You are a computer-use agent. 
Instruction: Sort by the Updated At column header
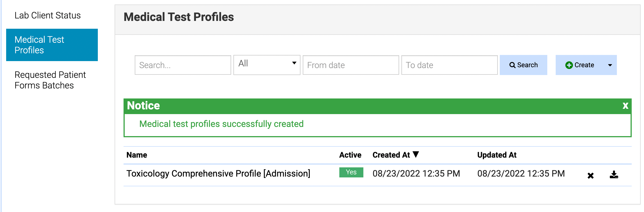(496, 155)
